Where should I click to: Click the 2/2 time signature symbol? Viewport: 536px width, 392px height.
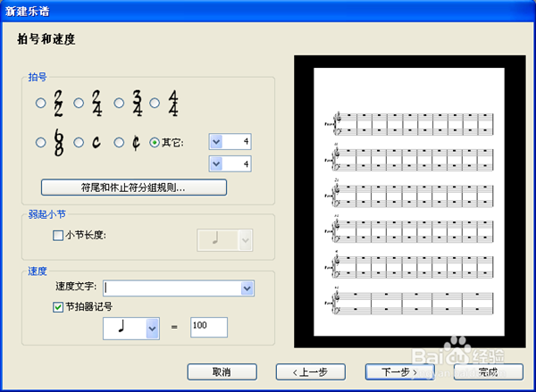click(58, 104)
